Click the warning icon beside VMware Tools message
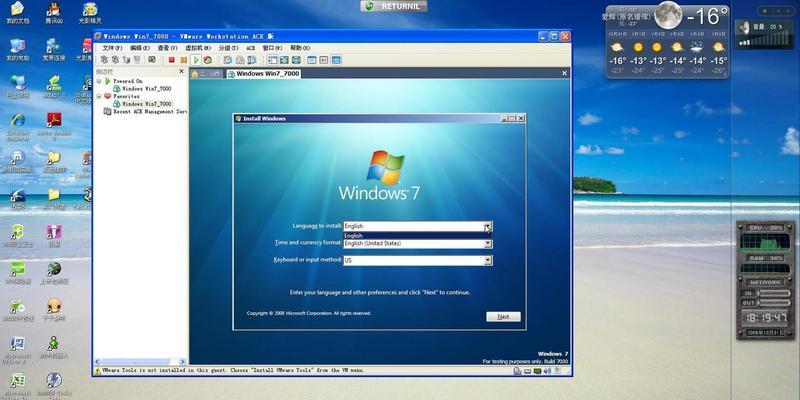The height and width of the screenshot is (400, 800). coord(97,371)
